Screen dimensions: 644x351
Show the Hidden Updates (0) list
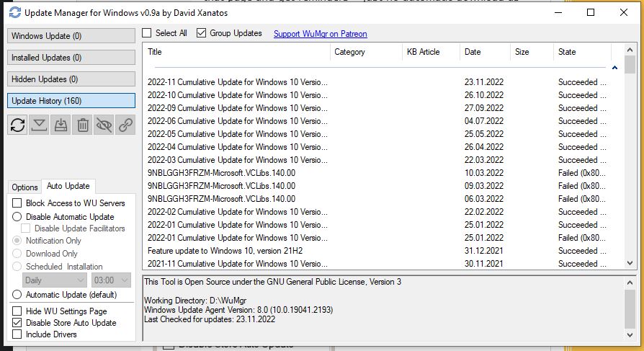pos(71,79)
